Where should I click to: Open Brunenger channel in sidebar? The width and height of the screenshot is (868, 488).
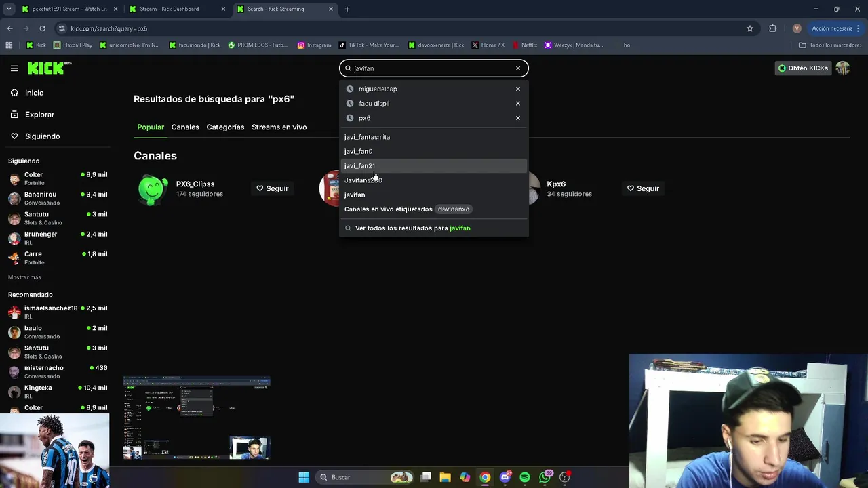[58, 238]
